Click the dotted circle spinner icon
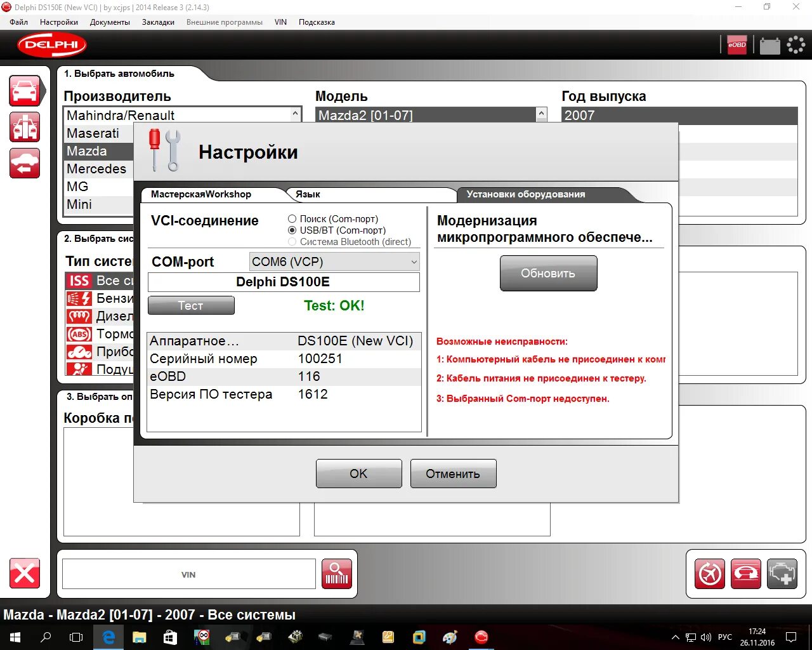This screenshot has width=812, height=650. point(796,45)
